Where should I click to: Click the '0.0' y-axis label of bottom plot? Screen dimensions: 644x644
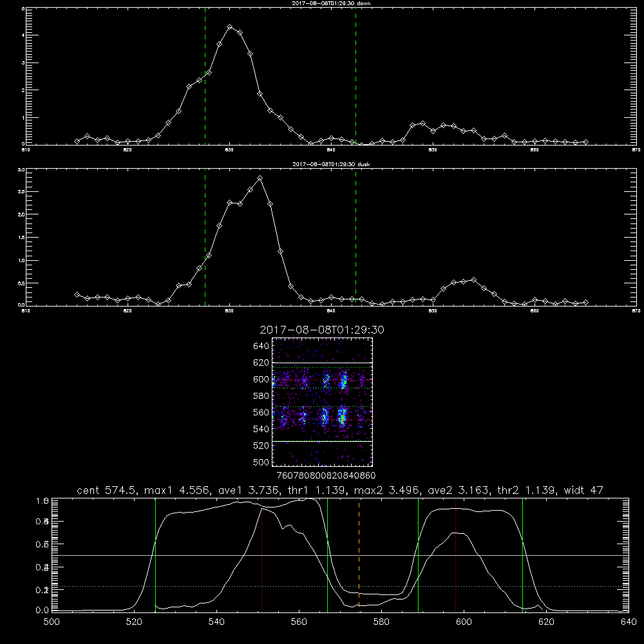coord(42,610)
